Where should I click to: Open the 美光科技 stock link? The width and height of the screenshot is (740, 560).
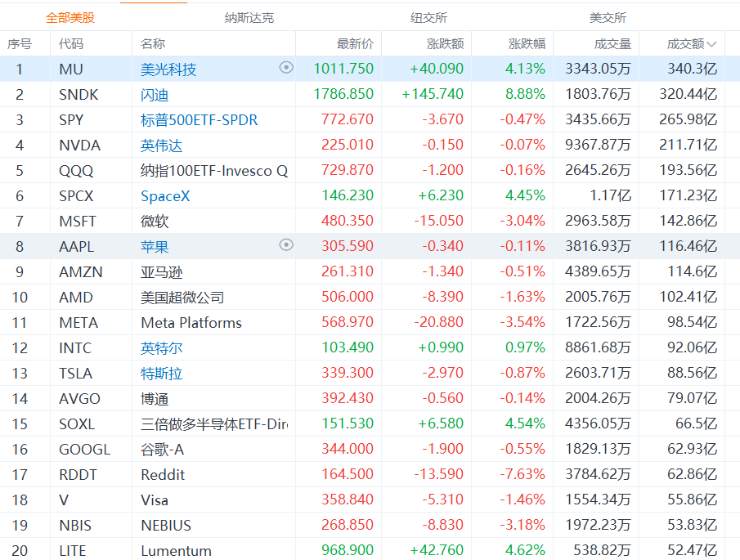(x=168, y=69)
